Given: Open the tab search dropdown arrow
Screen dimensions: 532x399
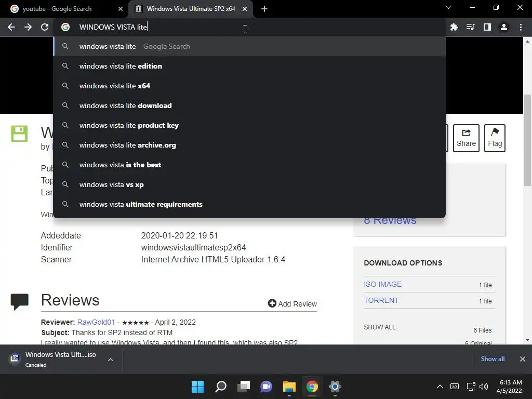Looking at the screenshot, I should [x=448, y=7].
